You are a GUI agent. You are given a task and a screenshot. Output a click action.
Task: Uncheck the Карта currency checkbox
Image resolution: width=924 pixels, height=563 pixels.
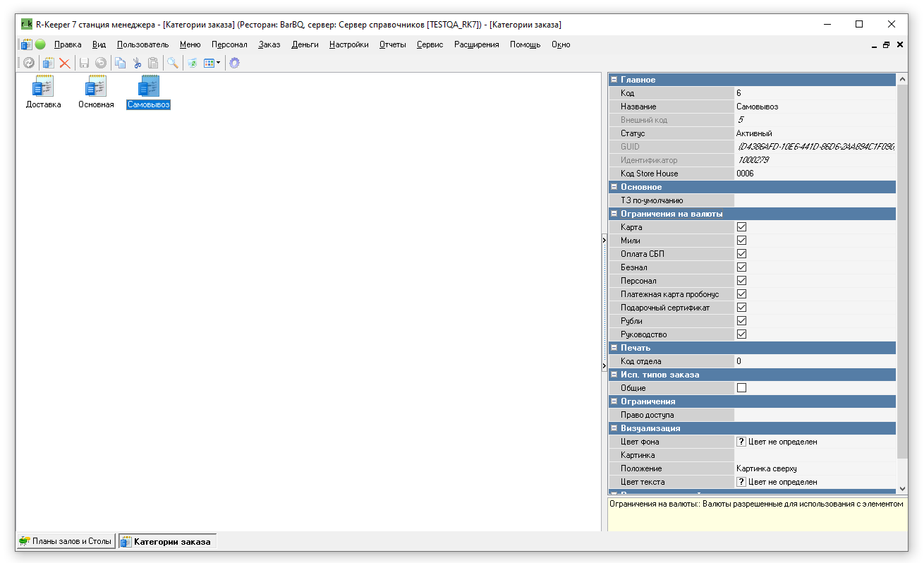coord(741,227)
